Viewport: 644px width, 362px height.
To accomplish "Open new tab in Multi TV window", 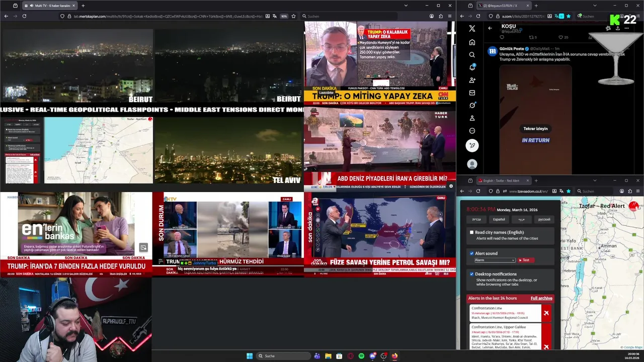I will (x=83, y=6).
